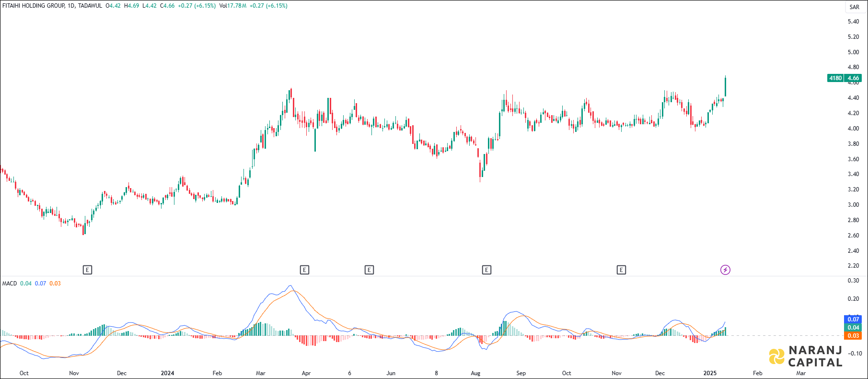Viewport: 868px width, 379px height.
Task: Click the -0.10 MACD scale label
Action: pyautogui.click(x=855, y=354)
